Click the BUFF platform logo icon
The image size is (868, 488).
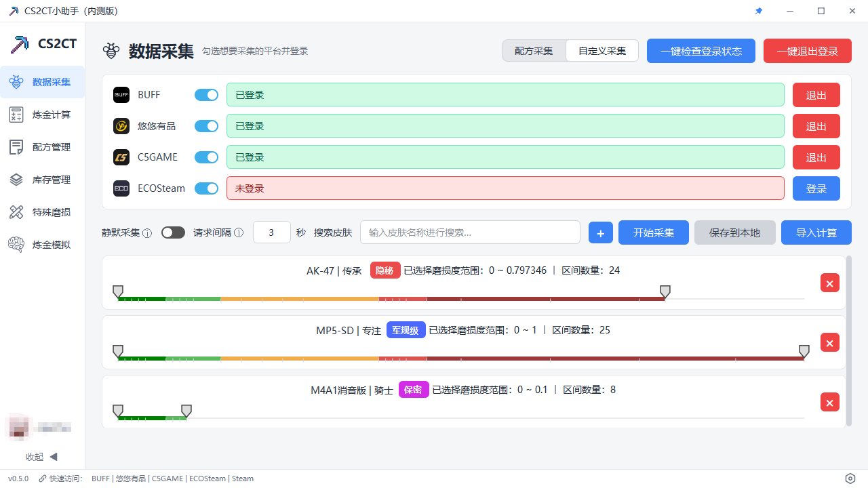[121, 95]
